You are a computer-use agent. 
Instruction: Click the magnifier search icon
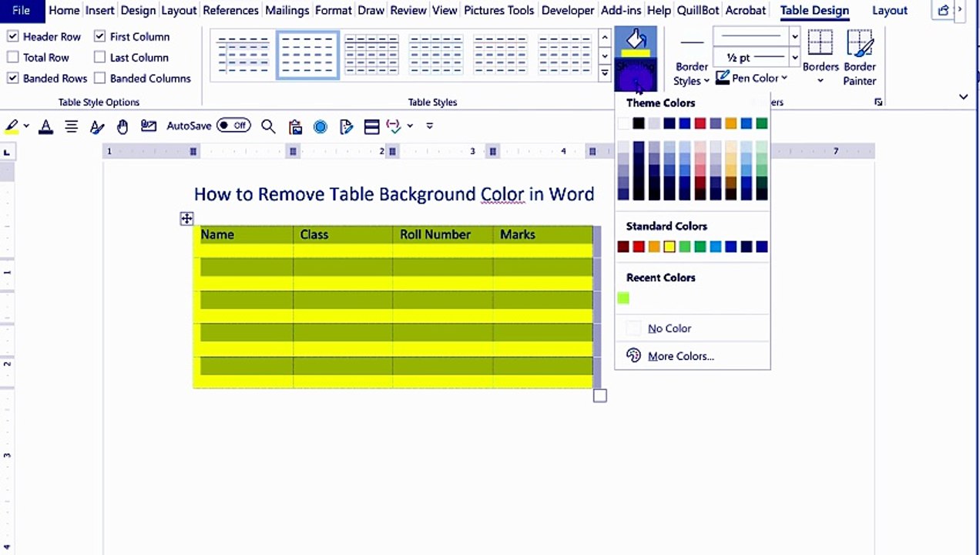[x=268, y=126]
